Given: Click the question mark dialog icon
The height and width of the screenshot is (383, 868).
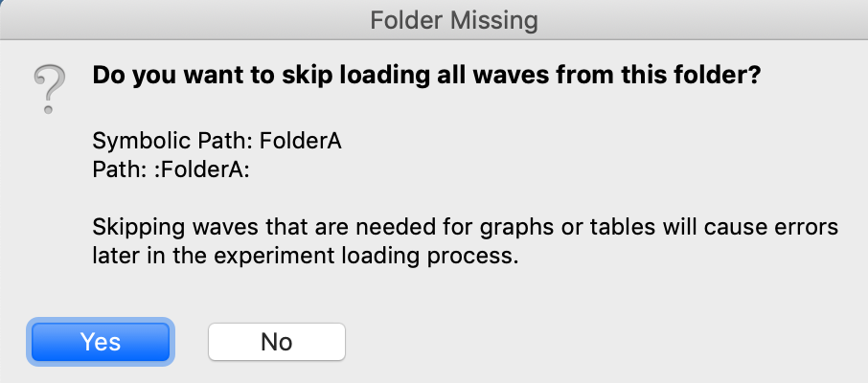Looking at the screenshot, I should point(49,89).
